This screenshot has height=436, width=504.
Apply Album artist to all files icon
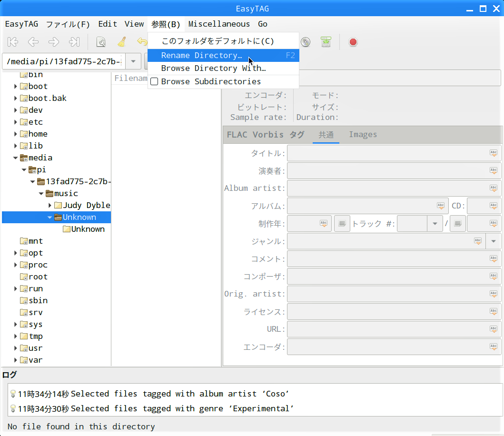(x=494, y=188)
